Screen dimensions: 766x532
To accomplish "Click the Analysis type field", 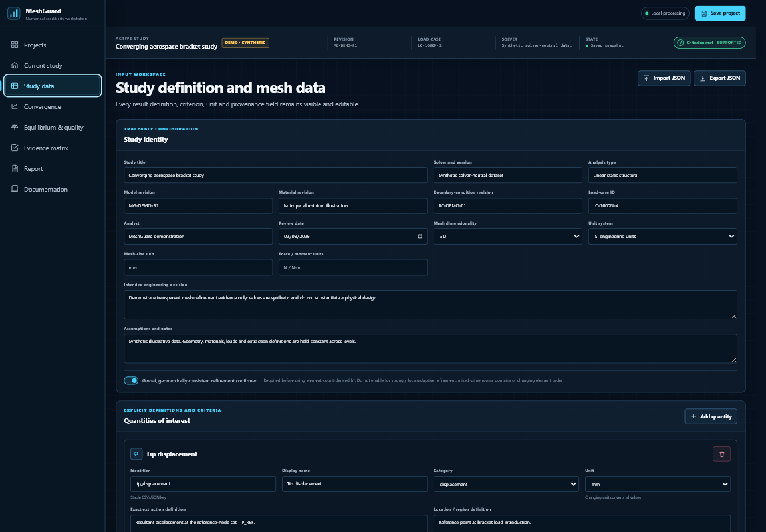I will pos(662,175).
